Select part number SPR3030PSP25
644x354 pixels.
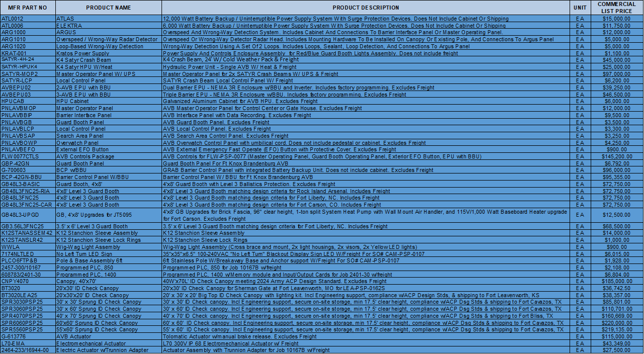28,302
